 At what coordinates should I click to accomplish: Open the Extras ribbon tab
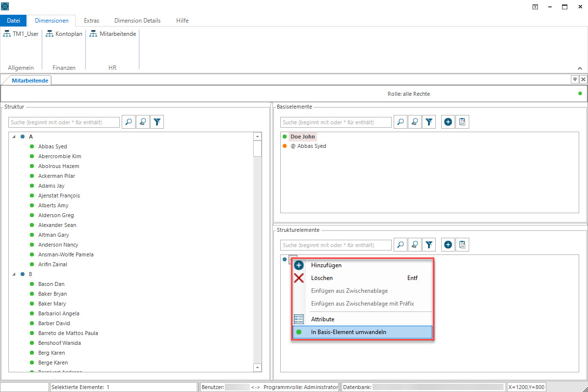pyautogui.click(x=91, y=21)
